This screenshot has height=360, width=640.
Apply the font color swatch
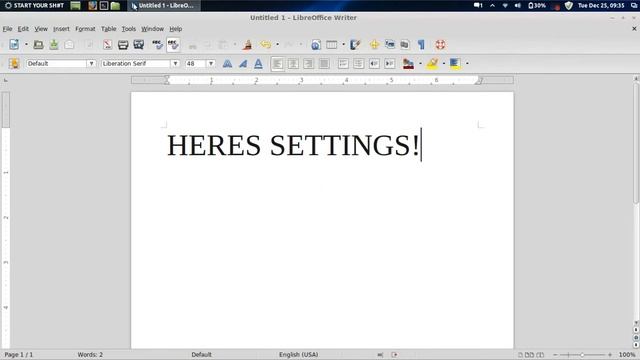[408, 64]
